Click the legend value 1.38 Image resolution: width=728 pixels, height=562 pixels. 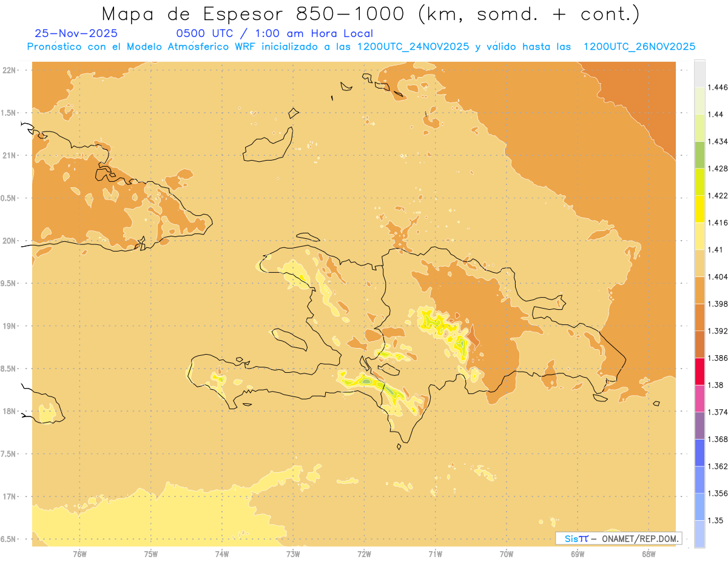(715, 385)
